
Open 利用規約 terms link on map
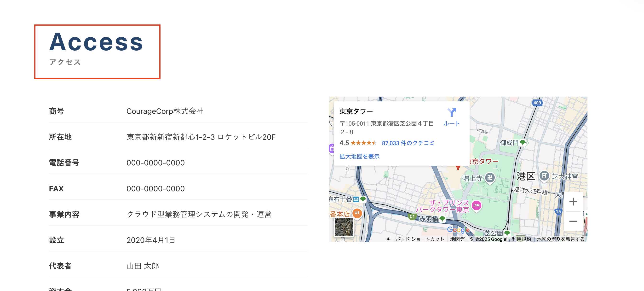pos(521,239)
